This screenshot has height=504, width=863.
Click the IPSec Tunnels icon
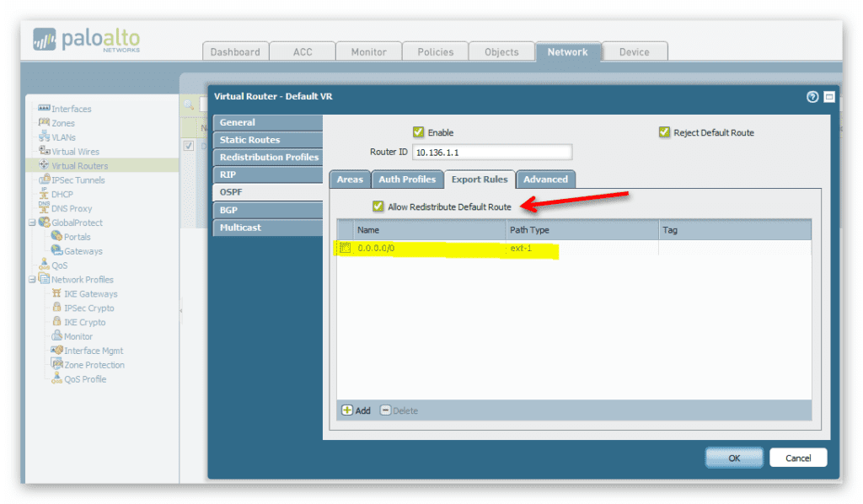(44, 179)
